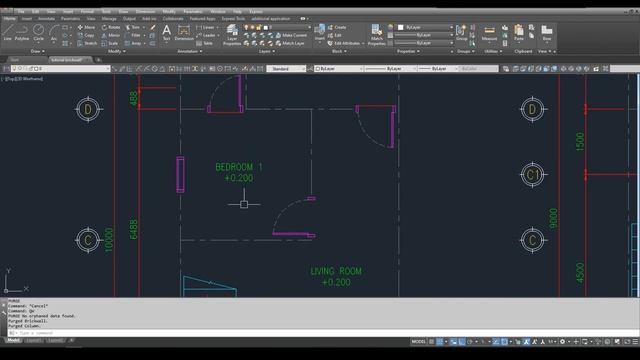This screenshot has width=640, height=360.
Task: Toggle annotation visibility in status bar
Action: (526, 342)
